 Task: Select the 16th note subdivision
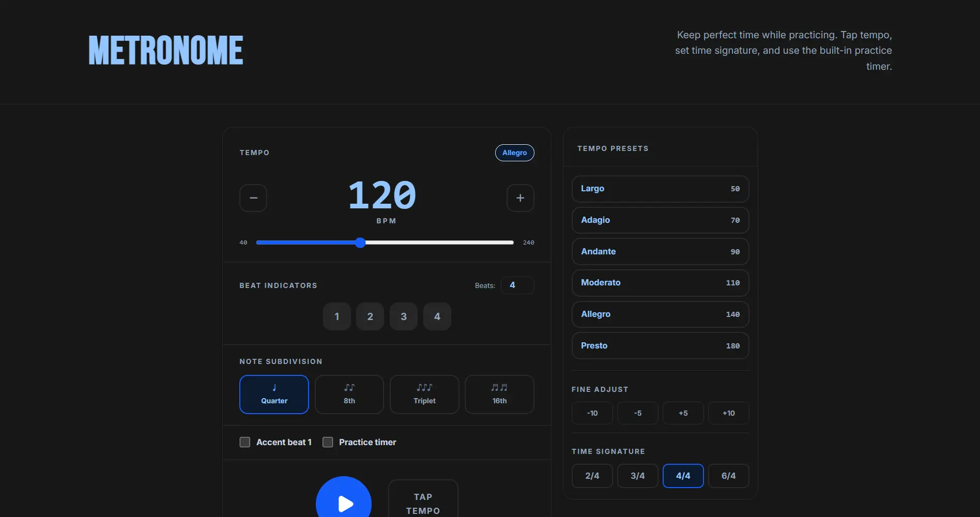[499, 394]
